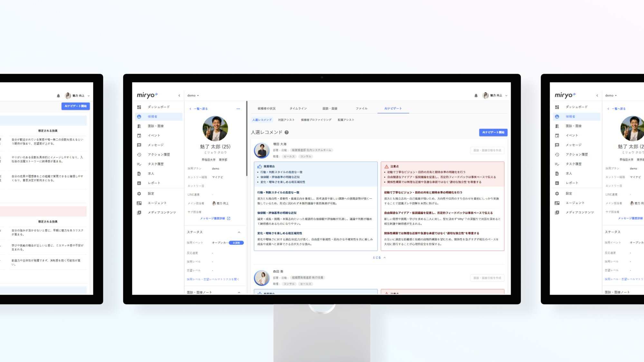Viewport: 644px width, 362px height.
Task: Open ダッシュボード menu item in right monitor
Action: click(x=576, y=107)
